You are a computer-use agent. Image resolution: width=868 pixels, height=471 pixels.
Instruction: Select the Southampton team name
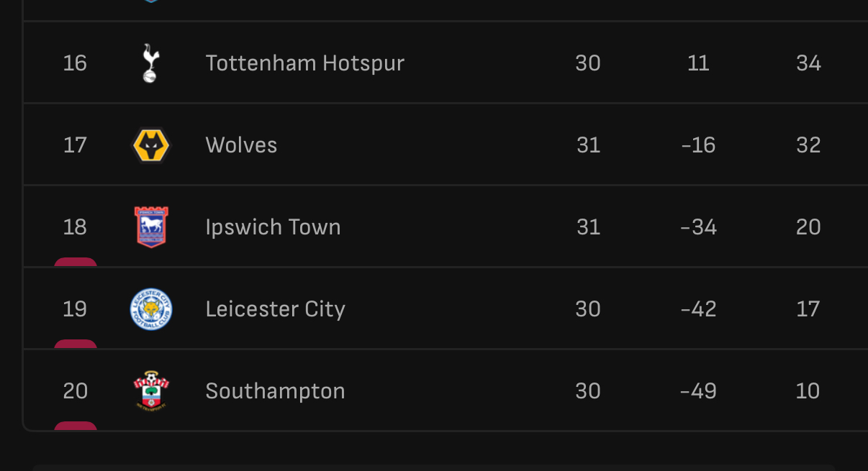coord(275,391)
